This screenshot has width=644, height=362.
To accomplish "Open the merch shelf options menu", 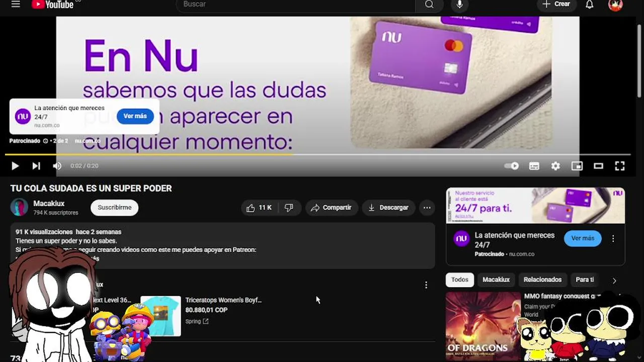I will [x=426, y=285].
